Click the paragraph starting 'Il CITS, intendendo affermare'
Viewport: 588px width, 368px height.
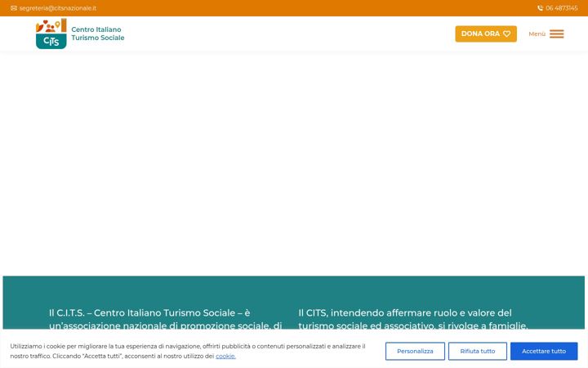coord(413,319)
